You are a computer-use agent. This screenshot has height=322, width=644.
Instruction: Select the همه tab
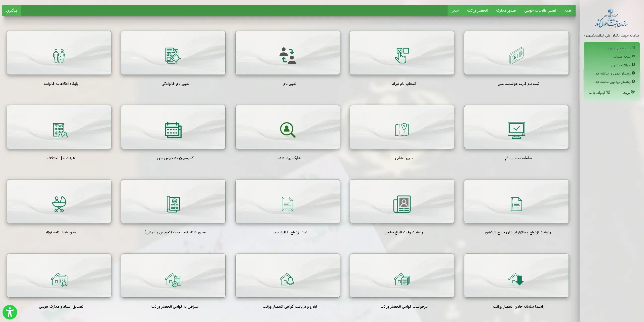click(568, 10)
